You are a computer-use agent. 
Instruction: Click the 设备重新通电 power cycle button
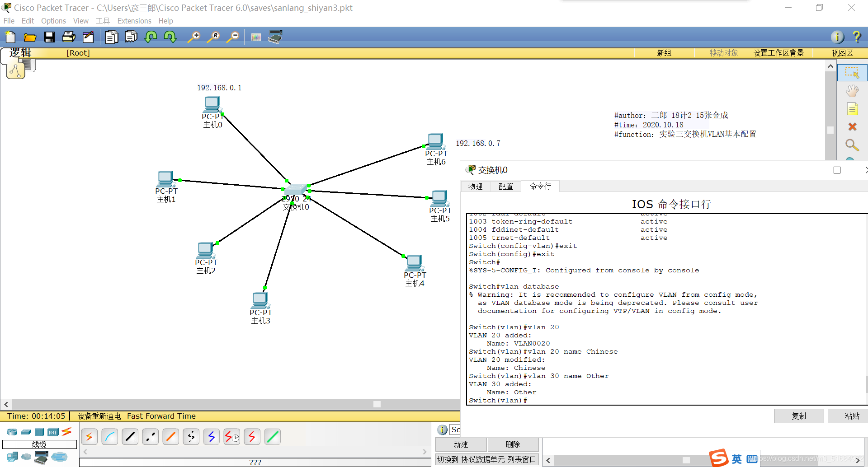tap(99, 416)
